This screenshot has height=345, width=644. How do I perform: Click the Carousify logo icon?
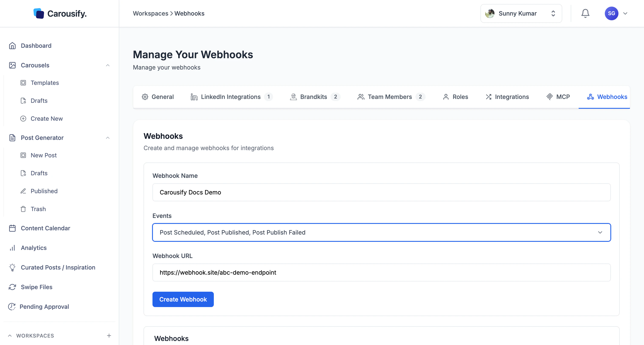(39, 13)
